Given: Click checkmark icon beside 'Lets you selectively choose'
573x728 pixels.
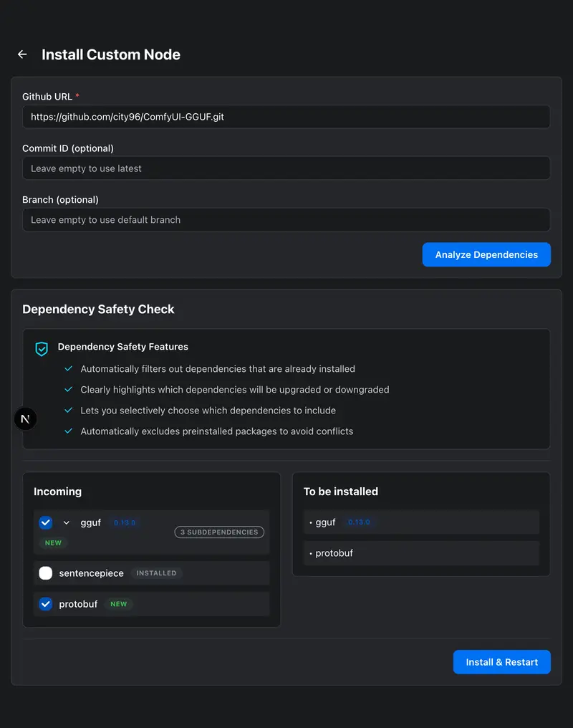Looking at the screenshot, I should click(69, 410).
